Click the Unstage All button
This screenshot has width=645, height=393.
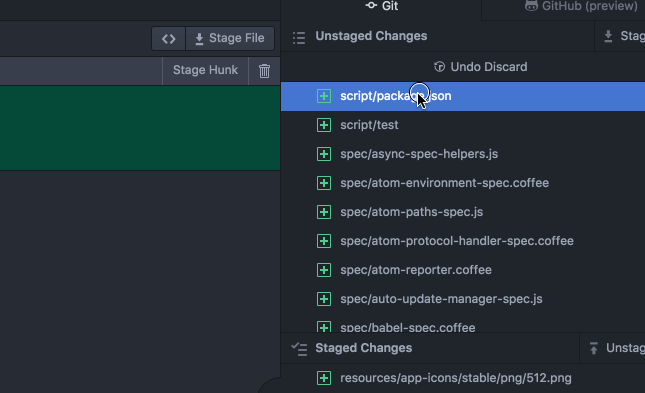click(x=613, y=348)
